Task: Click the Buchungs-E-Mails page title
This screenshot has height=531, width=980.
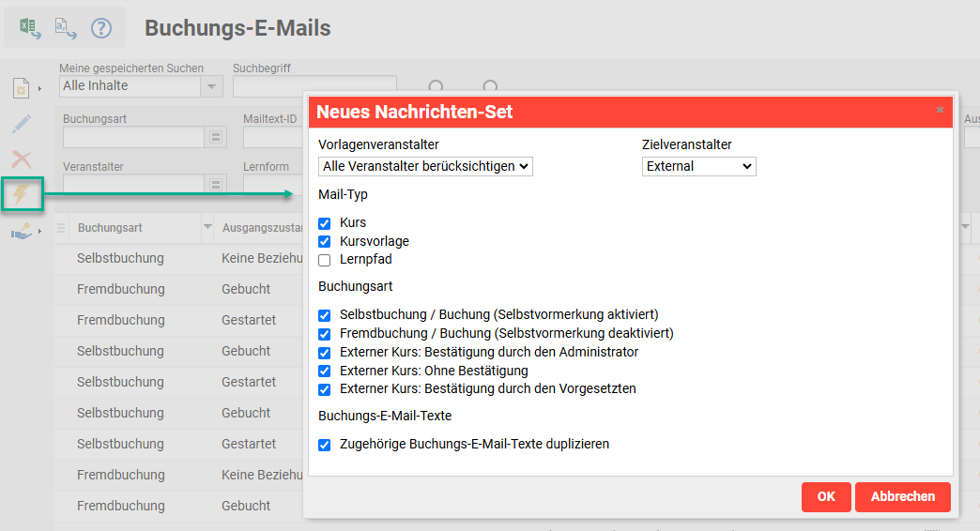Action: tap(237, 28)
